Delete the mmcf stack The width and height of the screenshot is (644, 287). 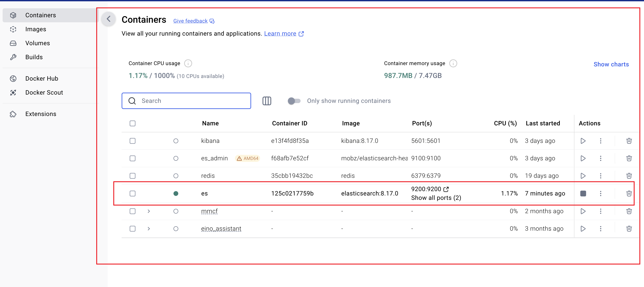pyautogui.click(x=629, y=211)
